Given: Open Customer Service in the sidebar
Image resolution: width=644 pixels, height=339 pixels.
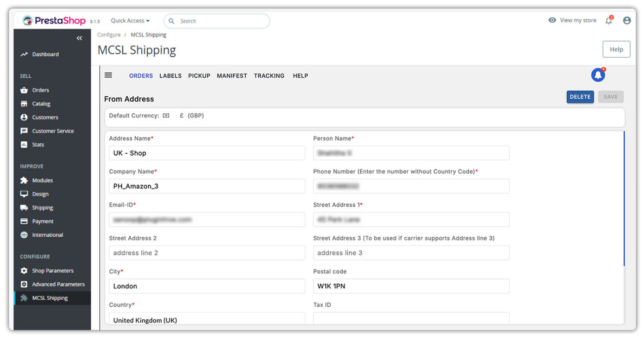Looking at the screenshot, I should click(53, 131).
